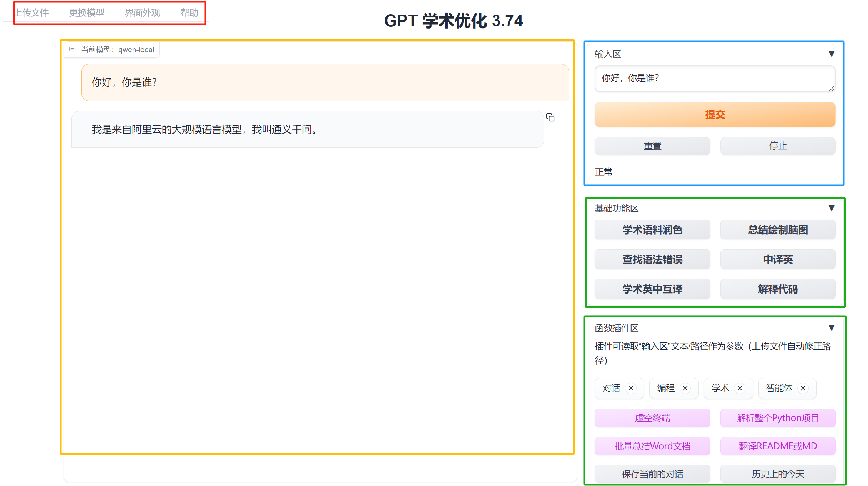Remove the 智能体 tag

[803, 388]
